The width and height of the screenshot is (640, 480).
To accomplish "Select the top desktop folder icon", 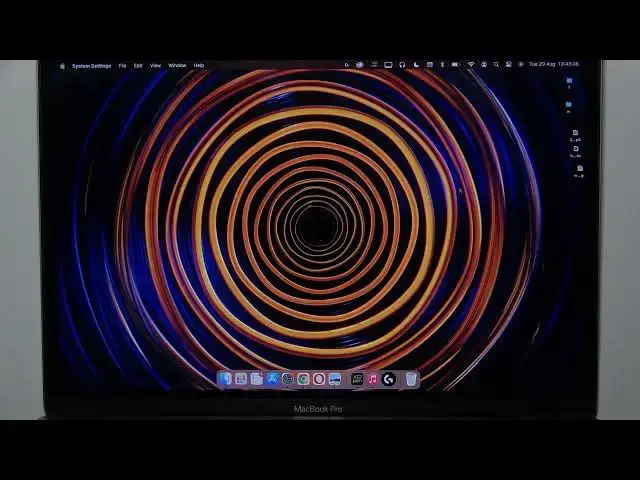I will pyautogui.click(x=569, y=81).
